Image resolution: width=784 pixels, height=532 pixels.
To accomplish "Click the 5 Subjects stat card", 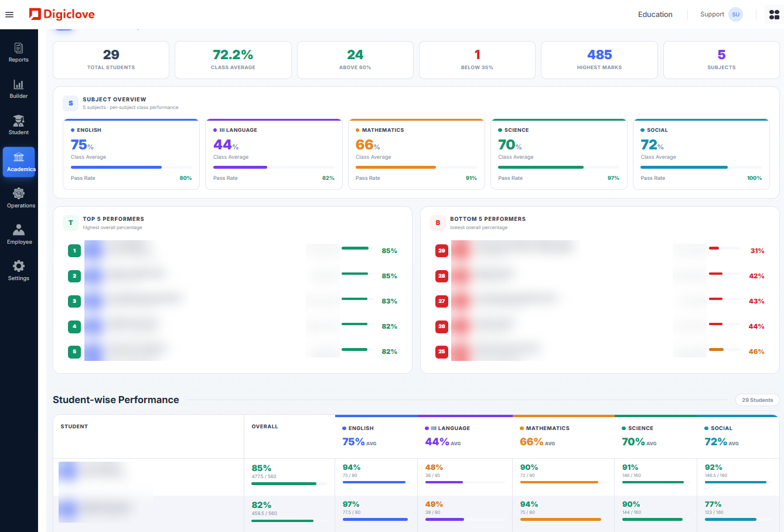I will coord(721,60).
